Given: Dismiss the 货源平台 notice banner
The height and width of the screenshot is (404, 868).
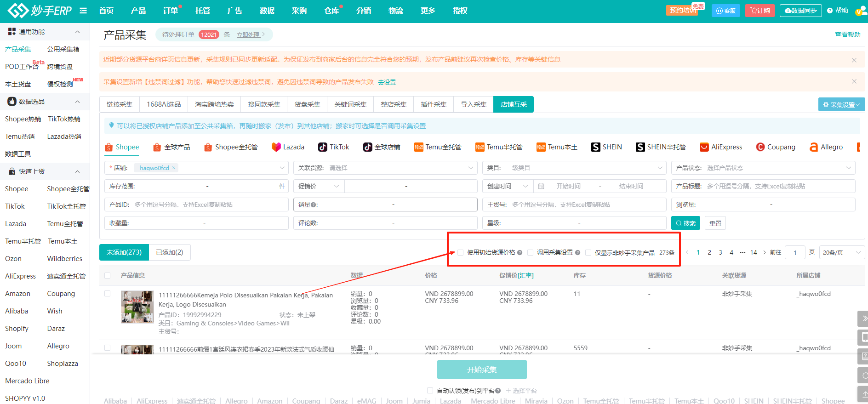Looking at the screenshot, I should 854,60.
